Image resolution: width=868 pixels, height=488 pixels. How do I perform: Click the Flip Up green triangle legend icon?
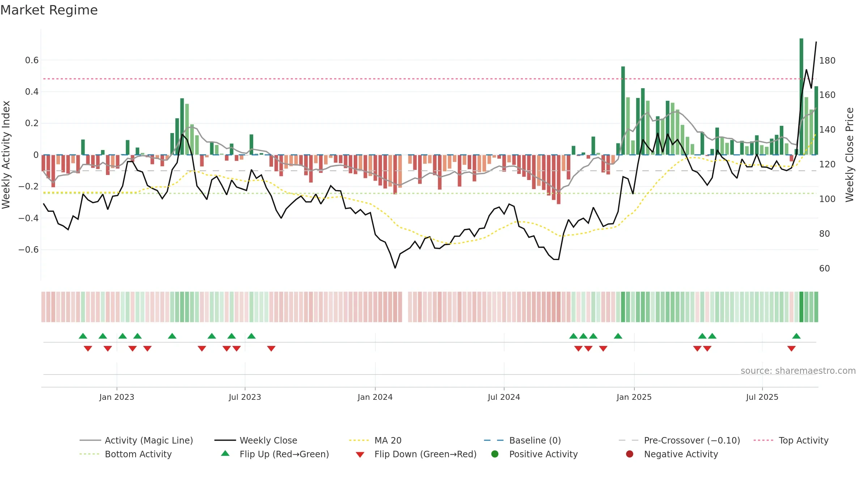[225, 453]
